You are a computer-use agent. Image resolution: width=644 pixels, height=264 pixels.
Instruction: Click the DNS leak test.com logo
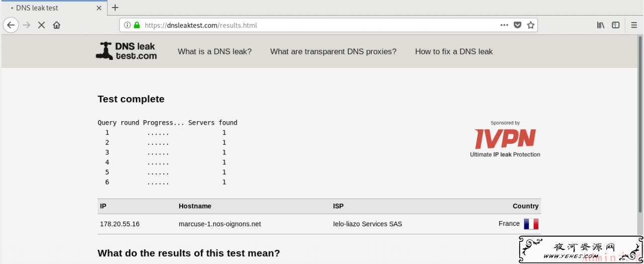click(126, 51)
